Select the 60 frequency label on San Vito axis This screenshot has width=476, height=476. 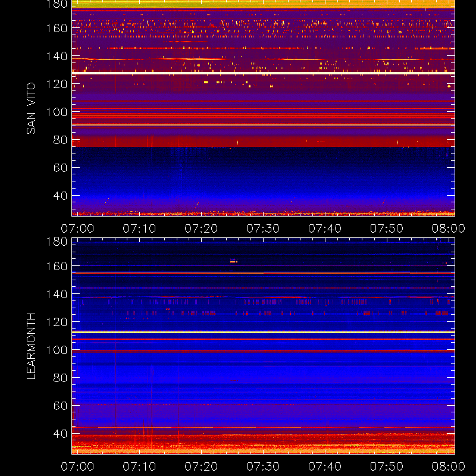[60, 168]
